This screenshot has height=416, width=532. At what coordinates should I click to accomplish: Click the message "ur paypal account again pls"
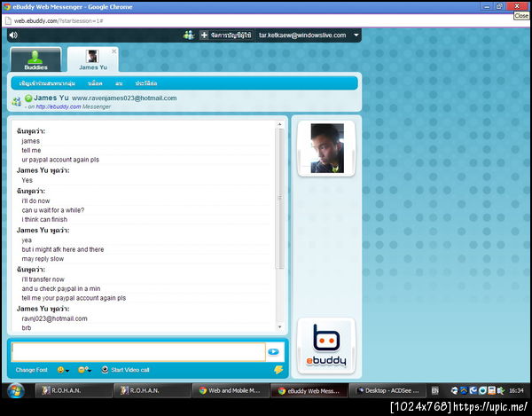[60, 160]
